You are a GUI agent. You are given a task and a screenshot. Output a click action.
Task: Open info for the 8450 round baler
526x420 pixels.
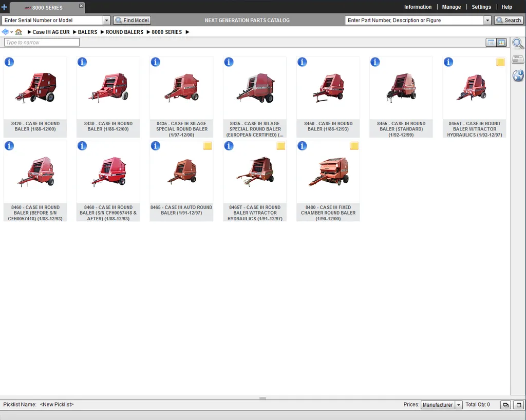coord(302,62)
